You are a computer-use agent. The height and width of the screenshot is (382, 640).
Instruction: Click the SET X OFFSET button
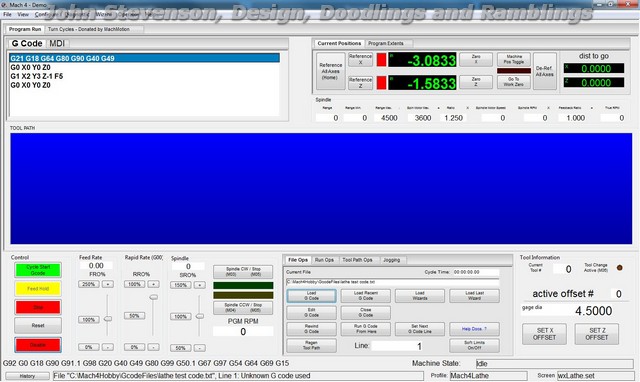point(544,334)
